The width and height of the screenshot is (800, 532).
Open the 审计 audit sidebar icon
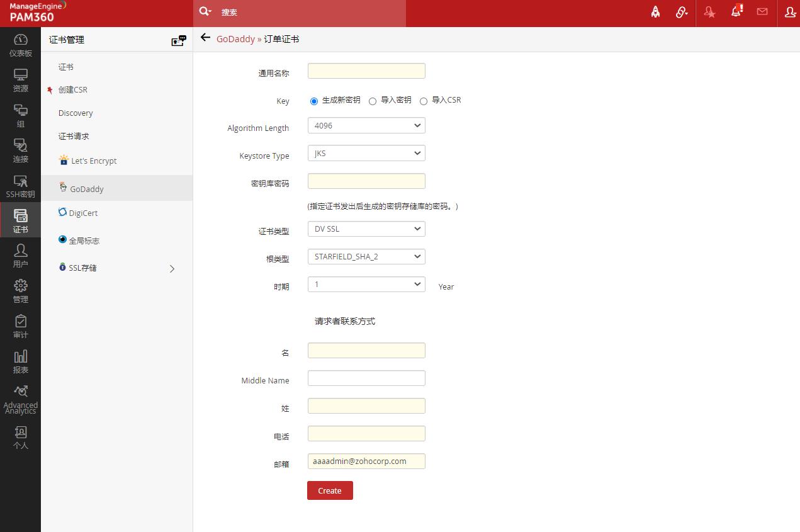[x=20, y=327]
